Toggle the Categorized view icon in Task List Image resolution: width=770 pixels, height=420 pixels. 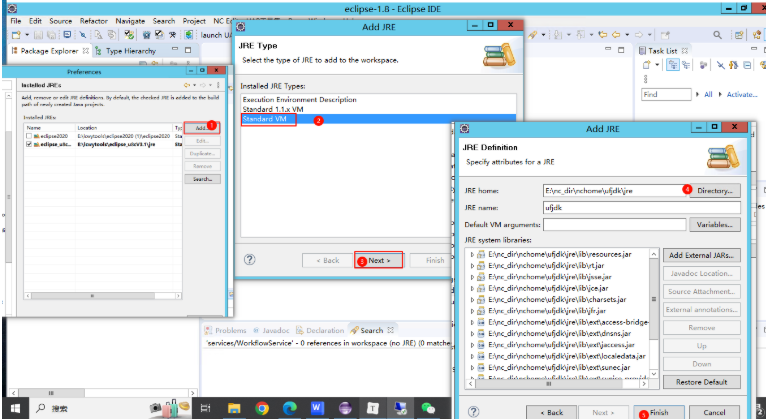tap(673, 65)
